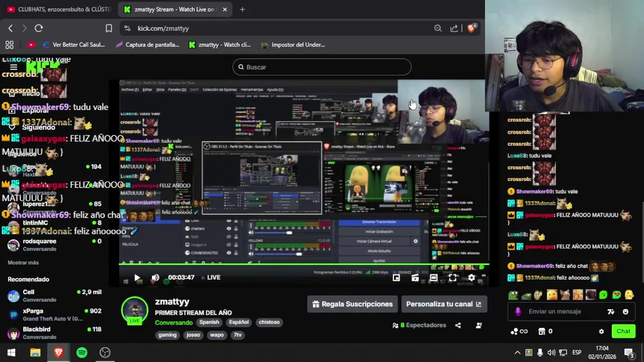Open the YouTube bookmark icon

pos(31,45)
